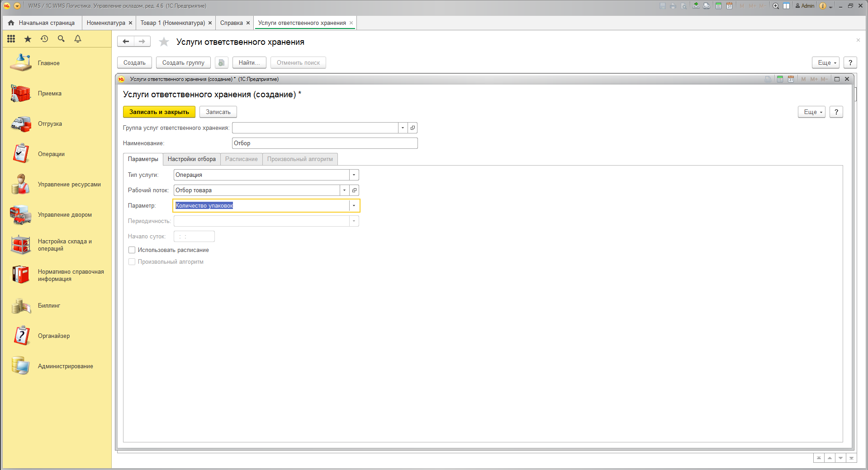868x470 pixels.
Task: Switch to the Номенклатура tab
Action: click(x=106, y=23)
